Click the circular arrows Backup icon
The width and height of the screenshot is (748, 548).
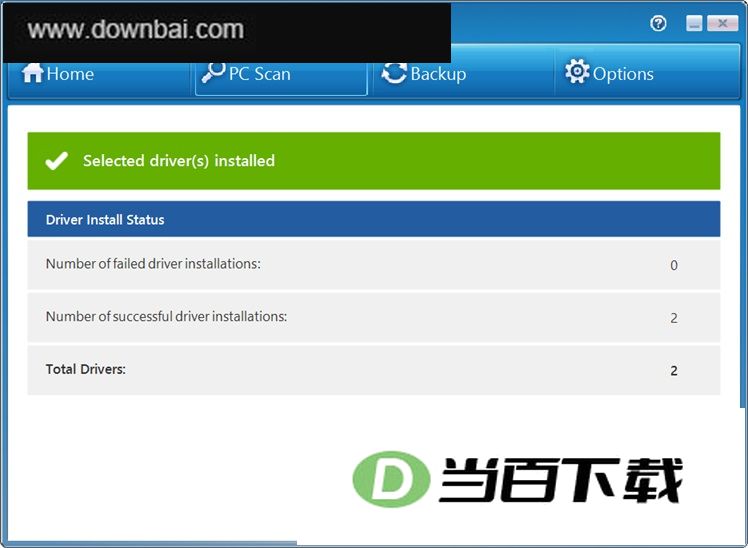[x=395, y=73]
